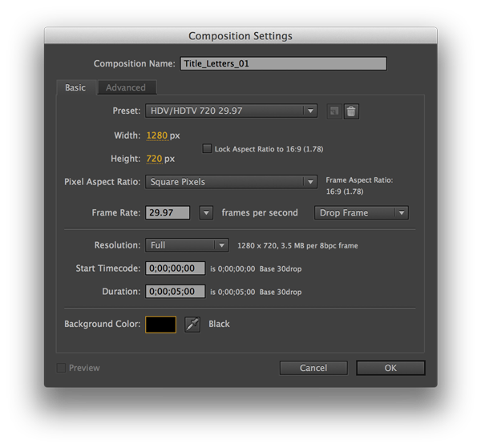Open the Preset dropdown HDV/HDTV 720 29.97

[x=232, y=111]
